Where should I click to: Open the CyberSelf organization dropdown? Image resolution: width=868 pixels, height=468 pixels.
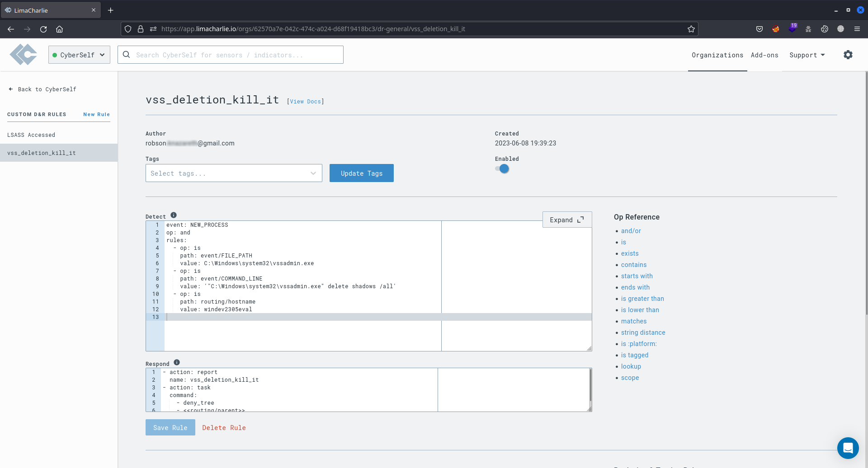coord(79,55)
